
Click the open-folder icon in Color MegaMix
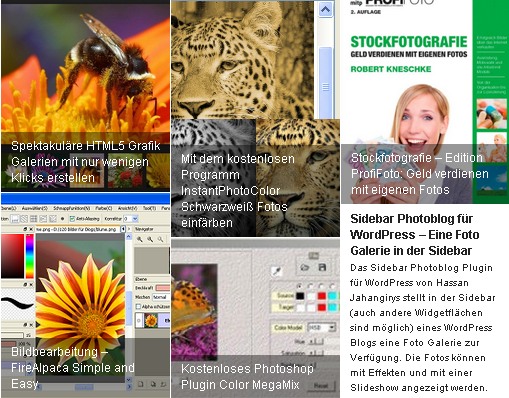click(305, 267)
